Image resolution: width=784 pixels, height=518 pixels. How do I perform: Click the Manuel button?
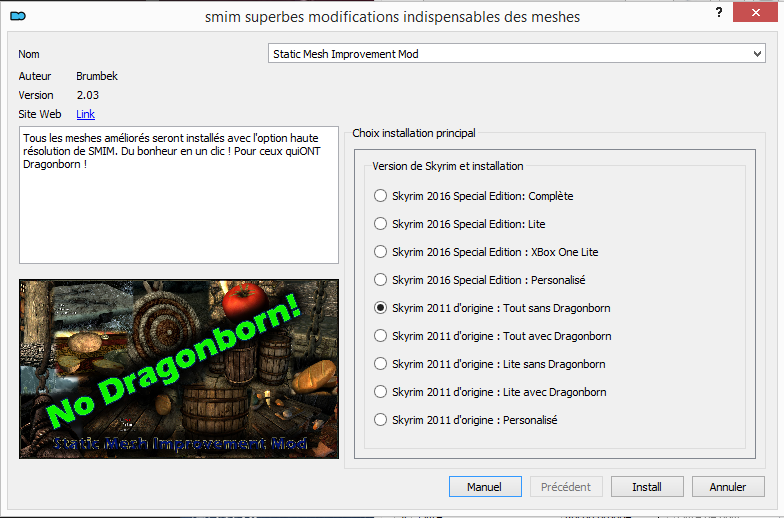485,487
